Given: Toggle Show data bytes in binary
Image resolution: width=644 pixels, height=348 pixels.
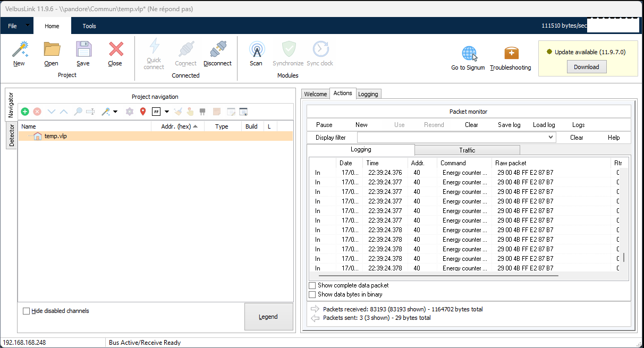Looking at the screenshot, I should pyautogui.click(x=312, y=294).
